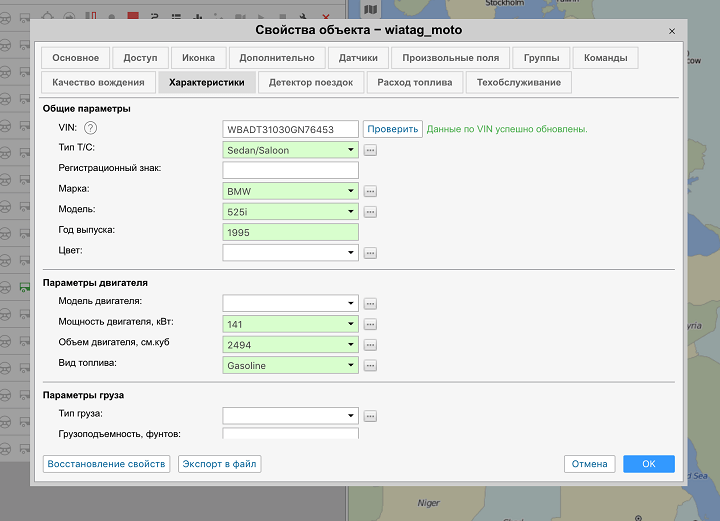Switch to the Группы tab
Image resolution: width=720 pixels, height=521 pixels.
541,58
